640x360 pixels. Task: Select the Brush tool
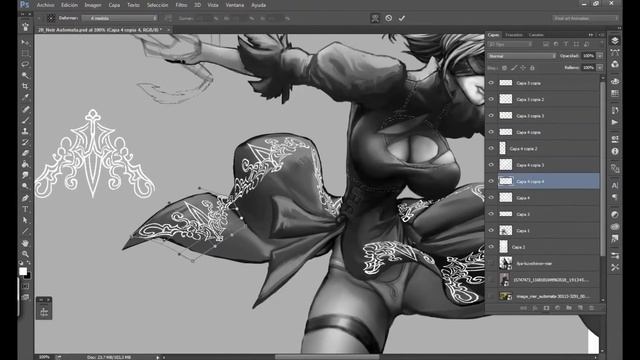(25, 120)
